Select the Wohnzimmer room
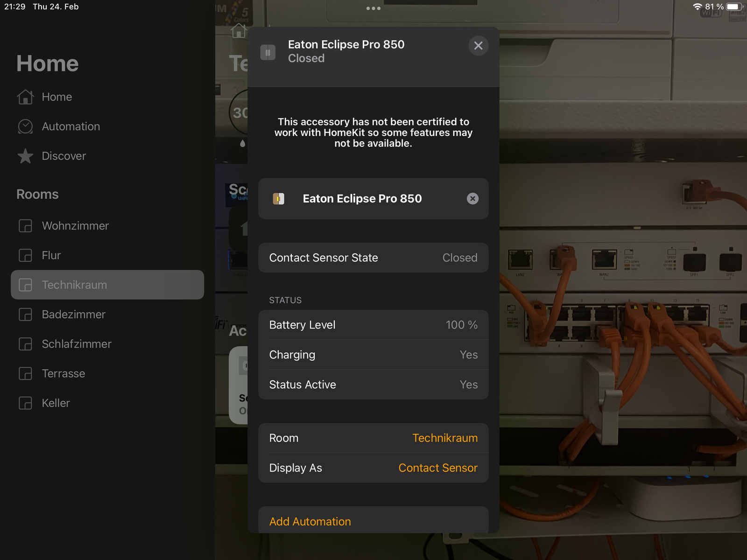The image size is (747, 560). [x=75, y=226]
